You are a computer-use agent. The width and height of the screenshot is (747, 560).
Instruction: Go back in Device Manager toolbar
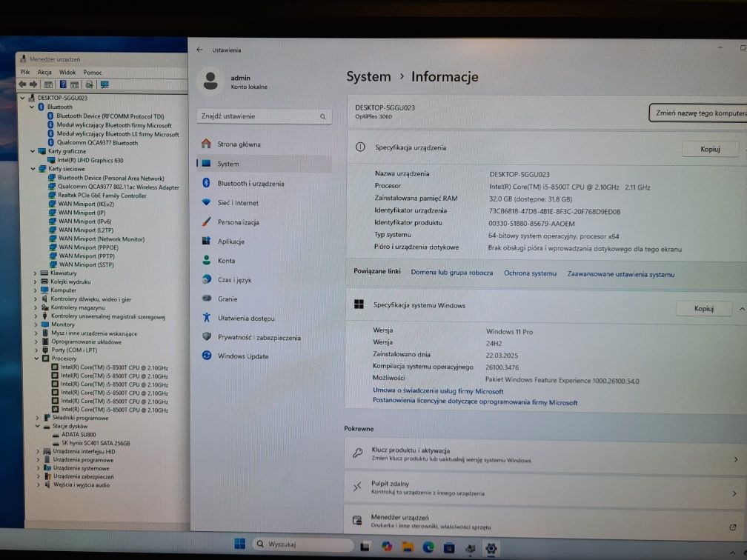click(22, 84)
